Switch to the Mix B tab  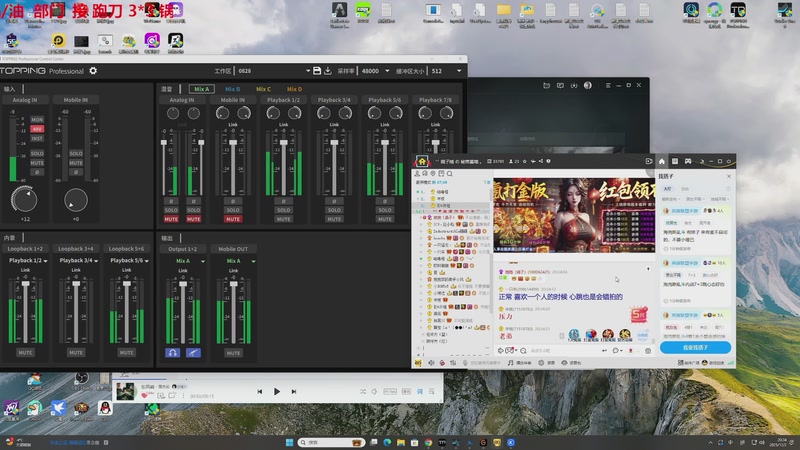(x=232, y=89)
